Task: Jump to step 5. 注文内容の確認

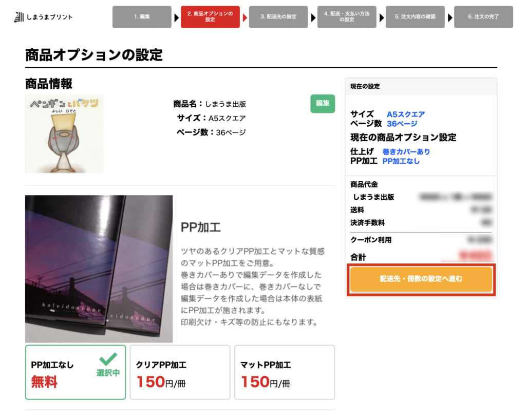Action: (415, 17)
